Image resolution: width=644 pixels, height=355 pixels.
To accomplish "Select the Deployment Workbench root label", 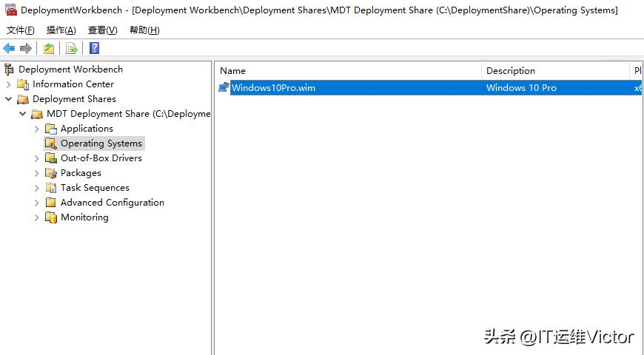I will [70, 70].
